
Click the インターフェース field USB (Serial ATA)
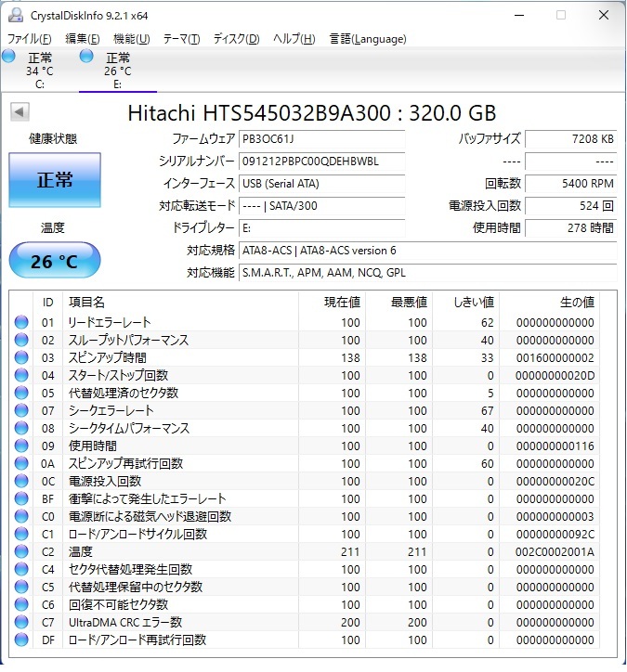point(321,184)
